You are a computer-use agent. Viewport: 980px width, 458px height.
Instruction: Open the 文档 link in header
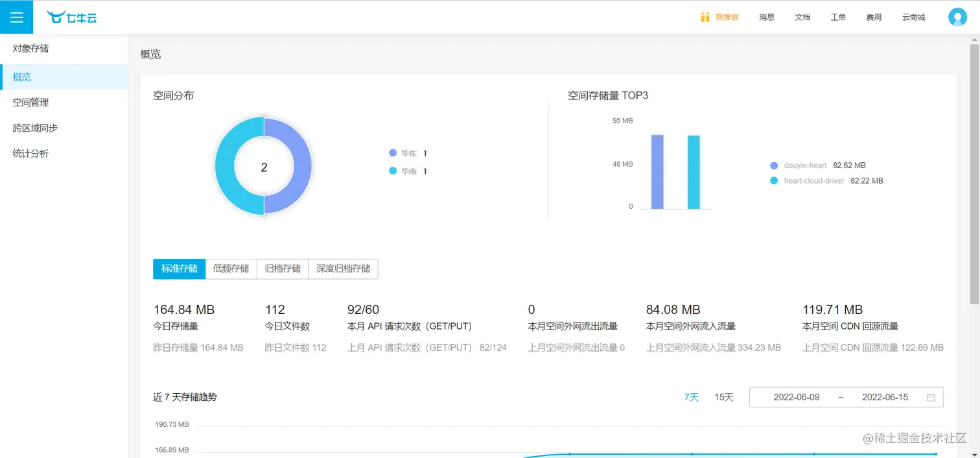pos(802,17)
